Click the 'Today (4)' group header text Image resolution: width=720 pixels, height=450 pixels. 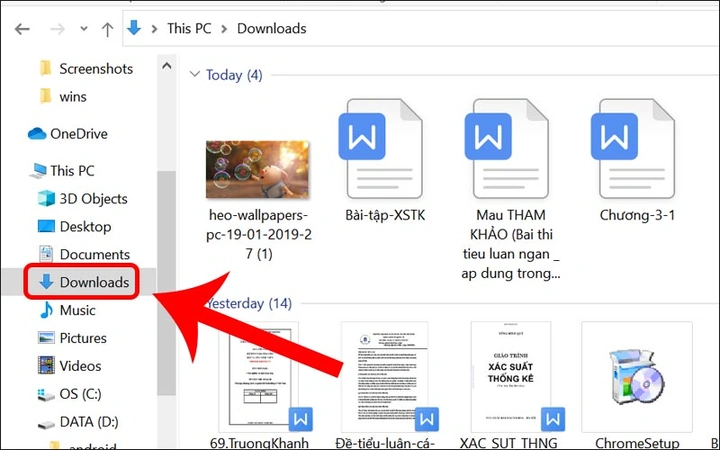pos(234,75)
